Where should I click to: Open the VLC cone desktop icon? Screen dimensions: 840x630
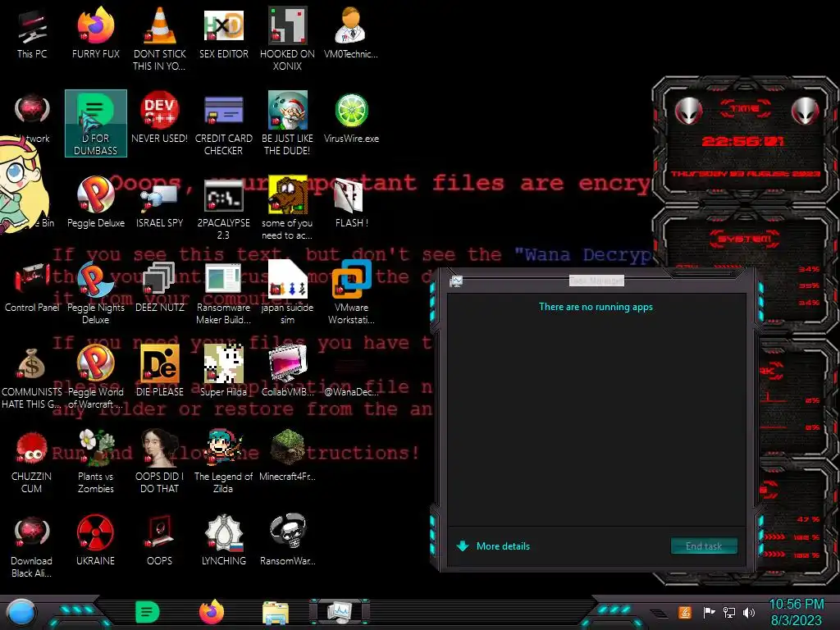[160, 38]
